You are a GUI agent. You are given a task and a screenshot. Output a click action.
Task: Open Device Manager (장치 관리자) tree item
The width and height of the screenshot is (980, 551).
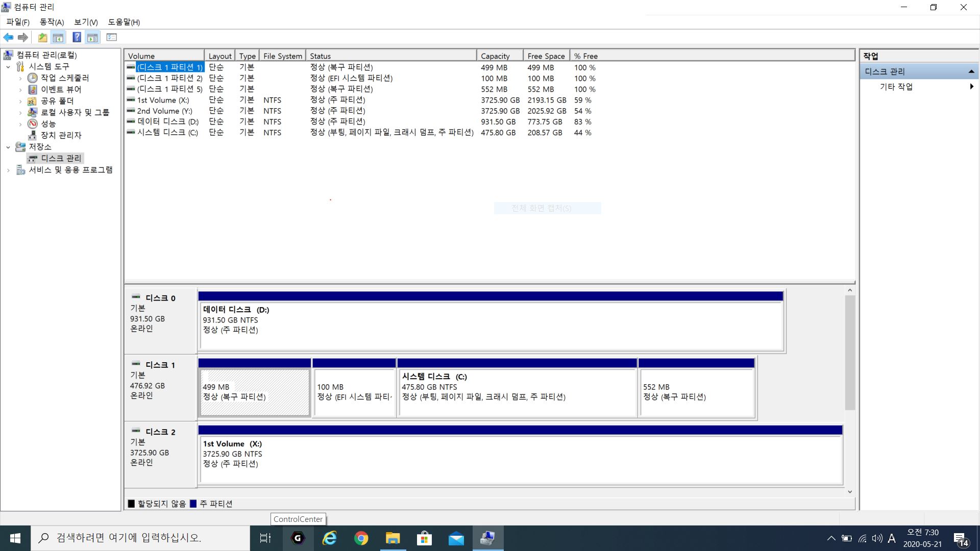61,135
